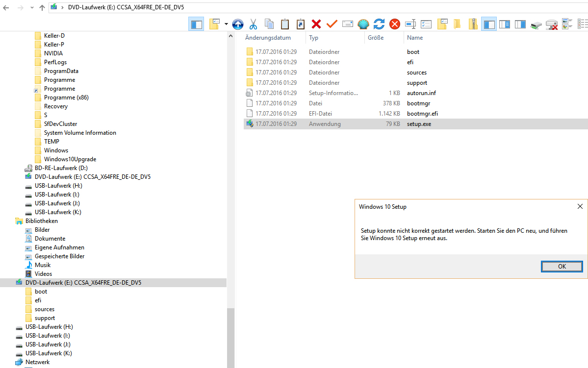Image resolution: width=588 pixels, height=368 pixels.
Task: Click the right-pane layout icon
Action: tap(520, 25)
